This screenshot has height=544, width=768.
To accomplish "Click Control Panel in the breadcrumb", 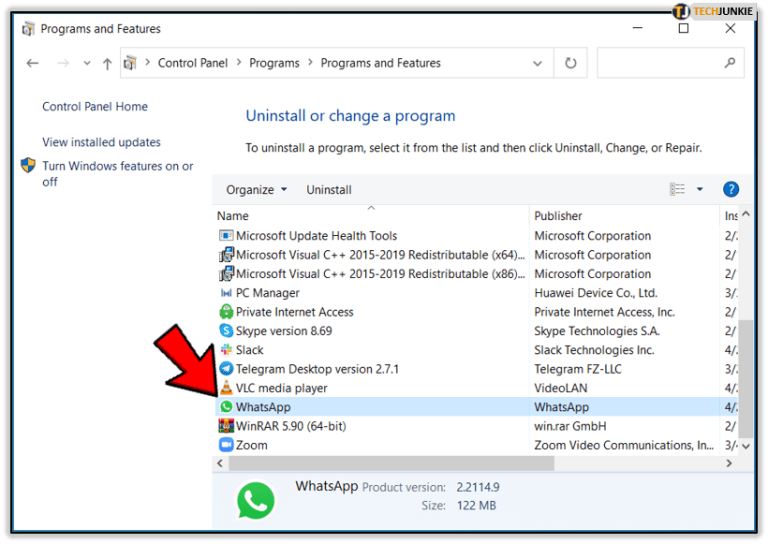I will pyautogui.click(x=192, y=63).
